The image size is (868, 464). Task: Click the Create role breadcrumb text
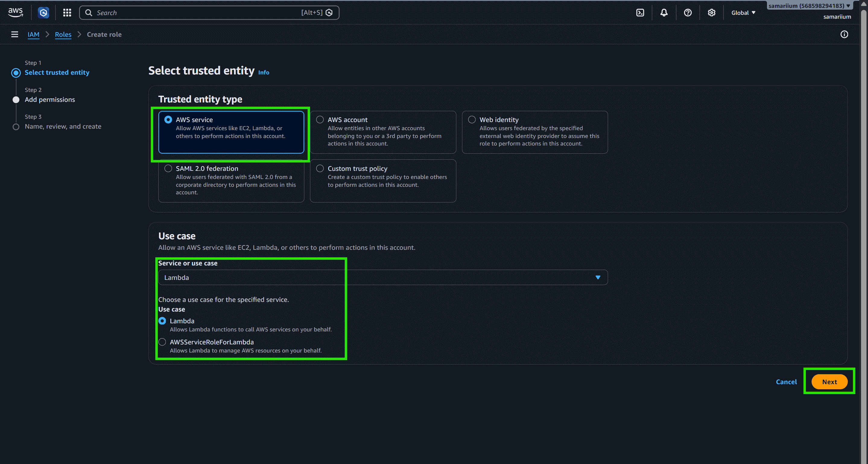[x=104, y=34]
